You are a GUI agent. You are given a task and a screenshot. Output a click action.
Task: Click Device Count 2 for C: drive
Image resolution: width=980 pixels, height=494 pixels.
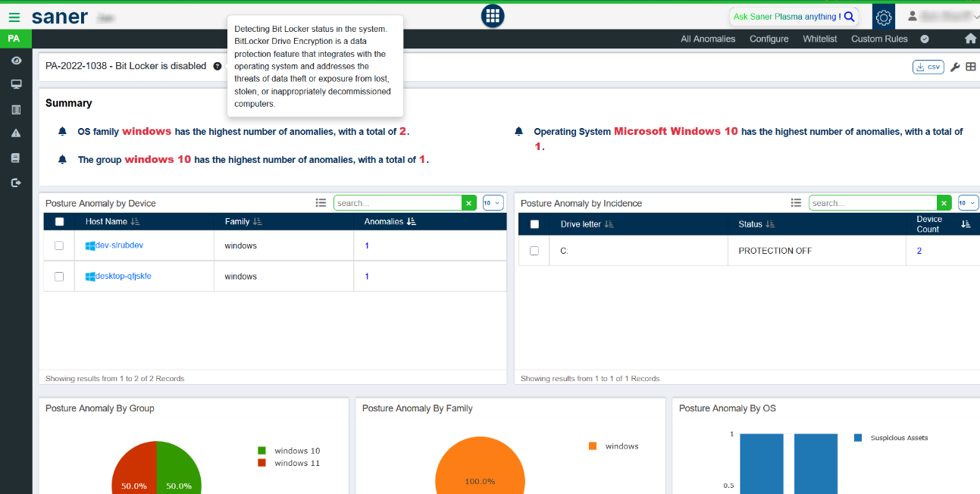pos(919,251)
